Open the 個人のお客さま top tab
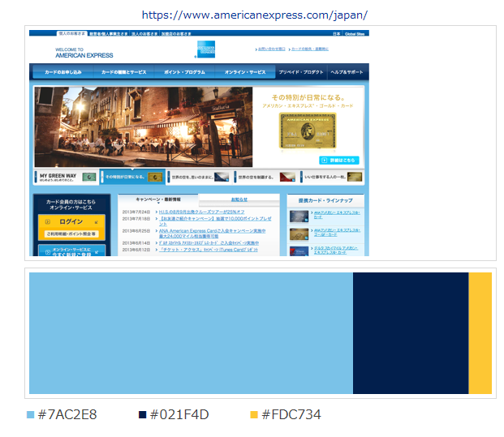Screen dimensions: 504x437 72,33
